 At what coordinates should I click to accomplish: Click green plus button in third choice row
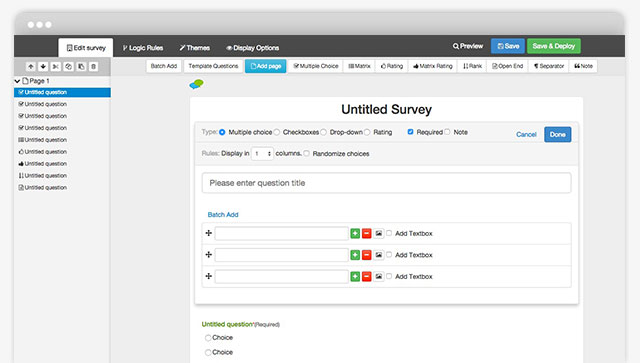[x=355, y=276]
